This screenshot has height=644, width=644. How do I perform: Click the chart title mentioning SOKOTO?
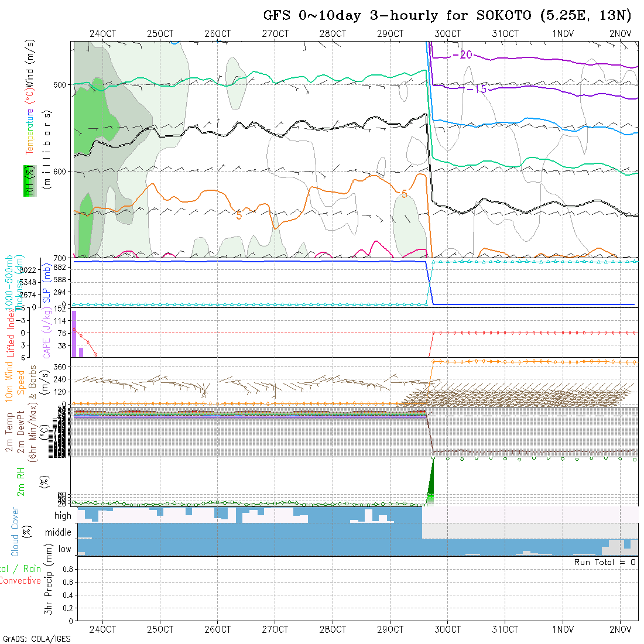point(447,16)
